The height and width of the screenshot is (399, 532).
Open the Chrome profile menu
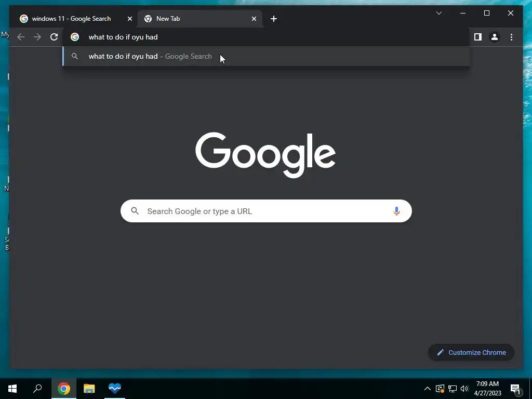click(x=495, y=37)
